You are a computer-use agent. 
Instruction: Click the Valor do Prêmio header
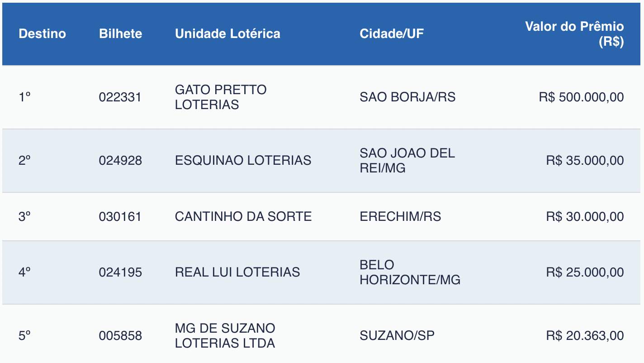(574, 34)
